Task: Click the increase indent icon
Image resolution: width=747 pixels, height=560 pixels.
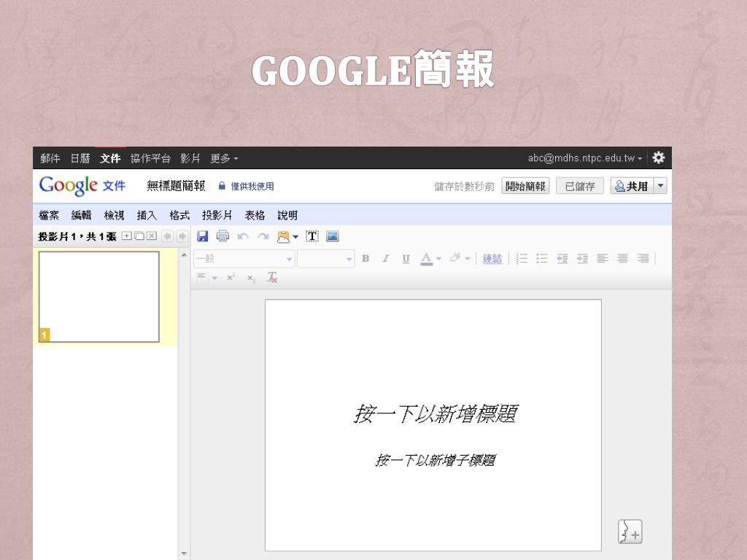Action: pos(582,259)
